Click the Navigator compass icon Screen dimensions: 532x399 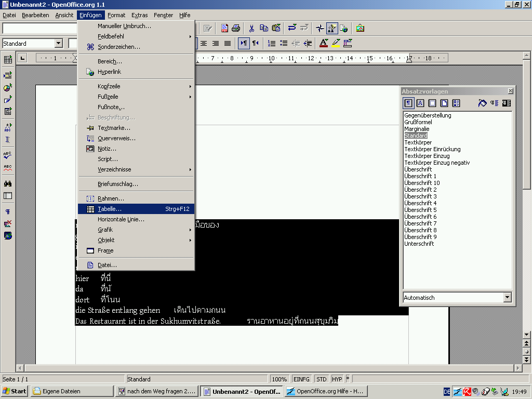(320, 28)
